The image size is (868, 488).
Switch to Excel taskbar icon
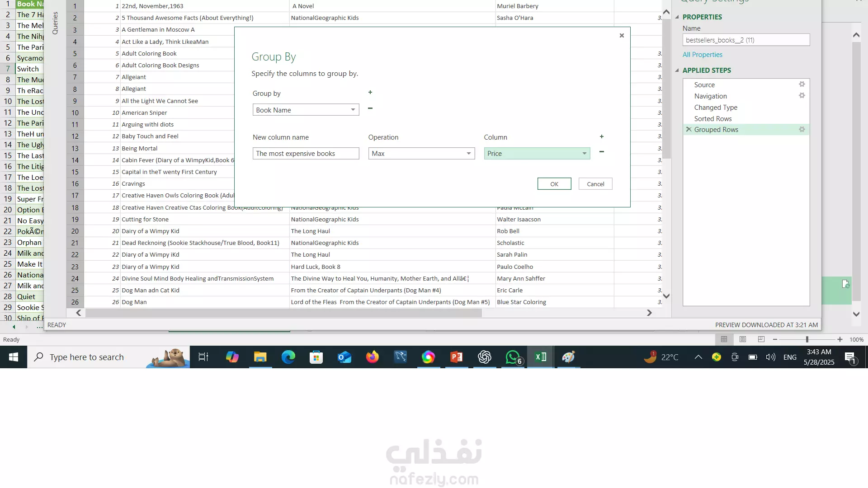coord(541,357)
